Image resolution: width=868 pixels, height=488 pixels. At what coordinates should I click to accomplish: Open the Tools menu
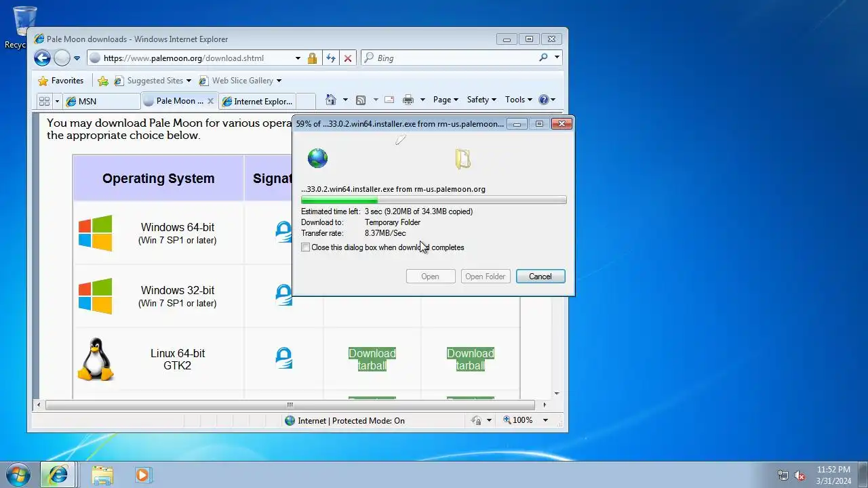519,100
